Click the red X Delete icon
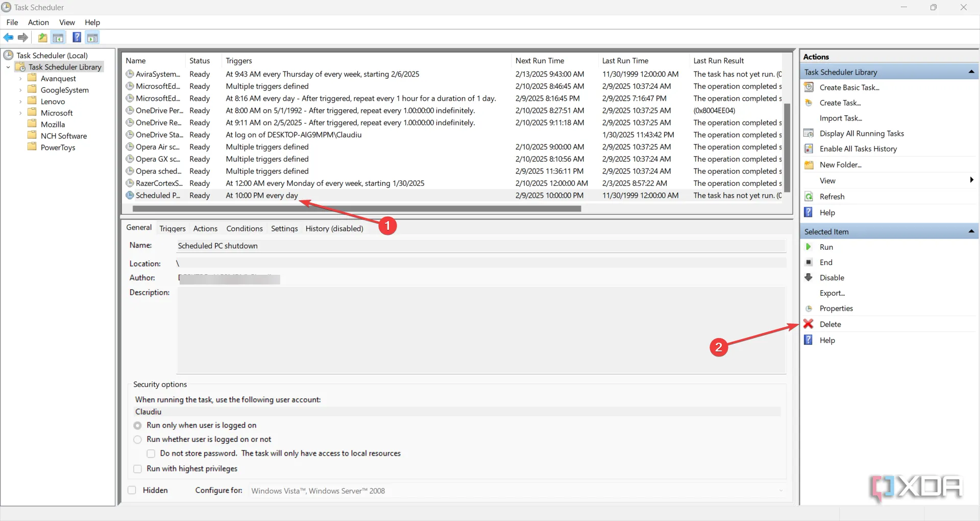The image size is (980, 521). click(808, 324)
